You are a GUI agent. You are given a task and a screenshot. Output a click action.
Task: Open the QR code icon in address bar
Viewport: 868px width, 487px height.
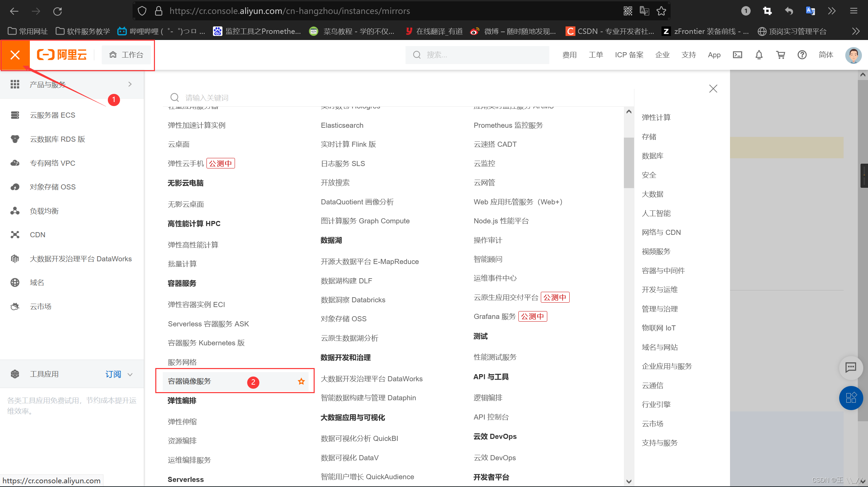click(628, 11)
